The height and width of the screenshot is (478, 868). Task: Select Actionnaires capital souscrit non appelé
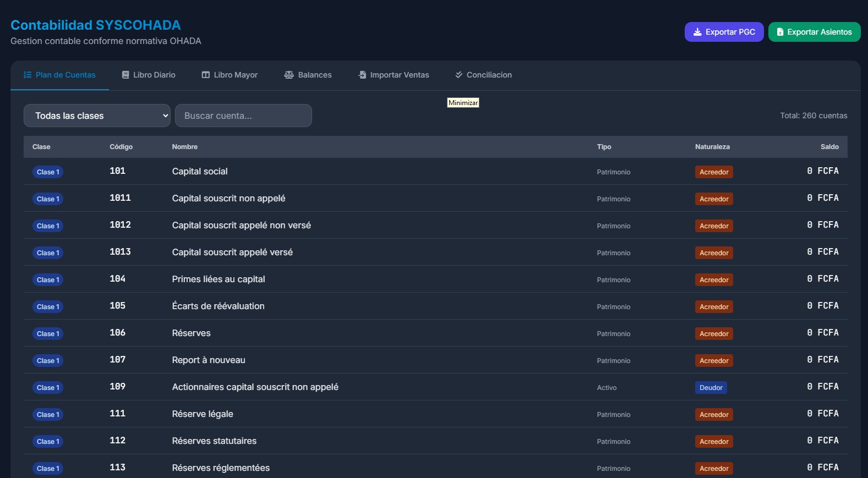pyautogui.click(x=255, y=387)
